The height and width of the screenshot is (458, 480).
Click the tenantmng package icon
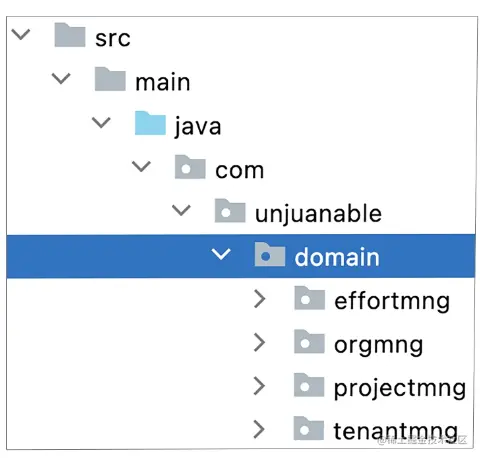pyautogui.click(x=309, y=428)
